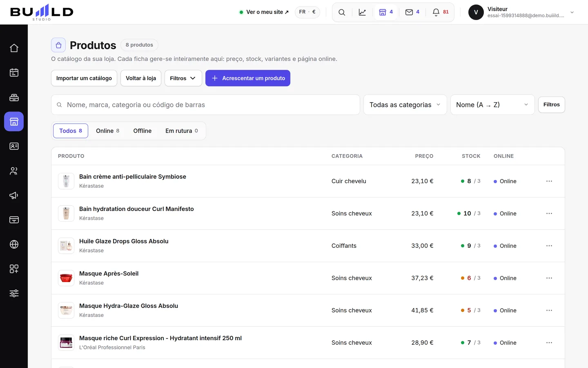Open the shop orders icon with badge 4
The image size is (588, 368).
pos(386,12)
